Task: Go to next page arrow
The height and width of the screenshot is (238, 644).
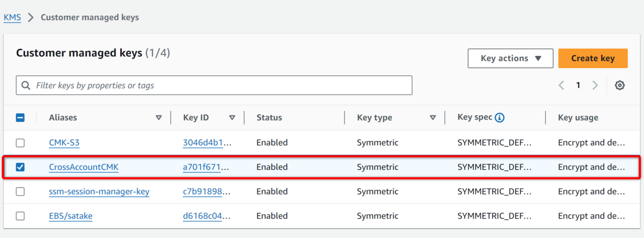Action: tap(595, 85)
